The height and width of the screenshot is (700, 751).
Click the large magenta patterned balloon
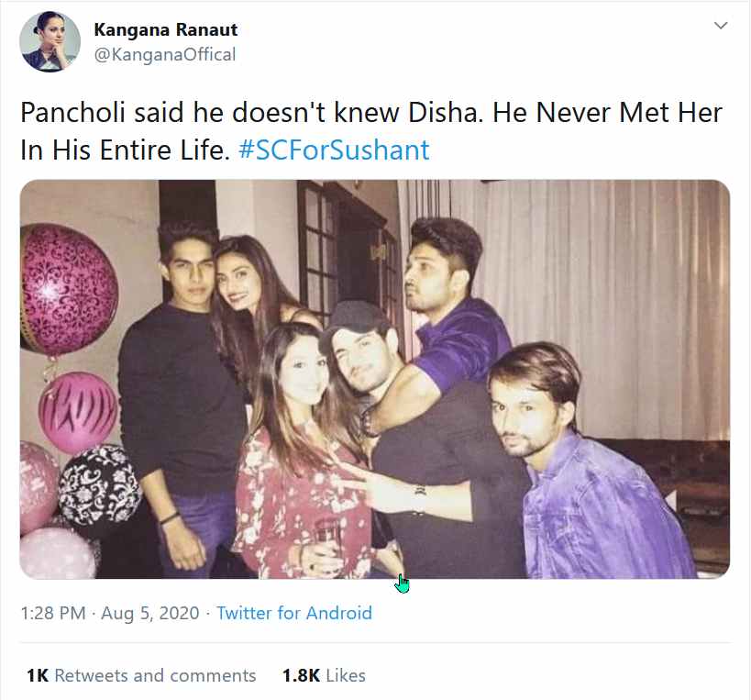click(x=68, y=289)
